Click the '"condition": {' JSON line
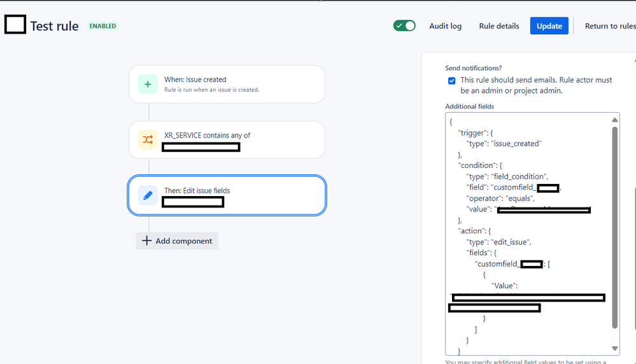This screenshot has width=636, height=364. (480, 165)
